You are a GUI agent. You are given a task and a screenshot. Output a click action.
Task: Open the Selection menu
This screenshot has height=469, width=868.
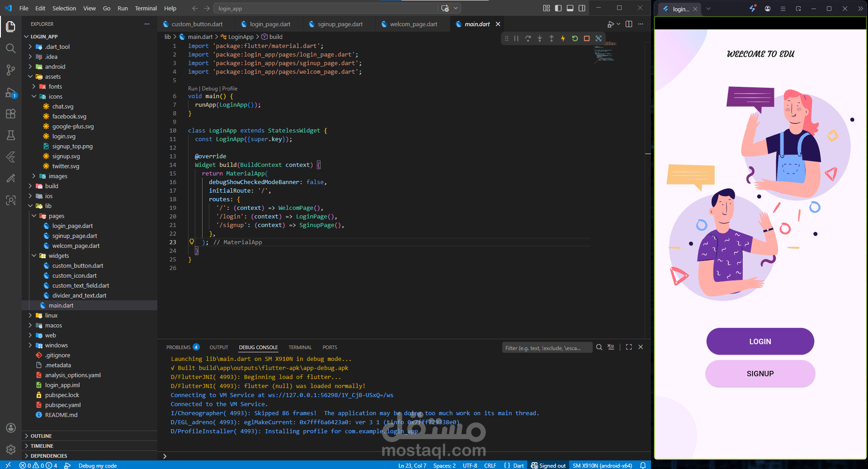pyautogui.click(x=64, y=8)
